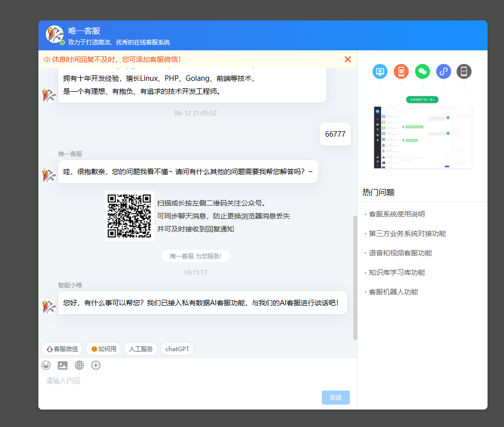Click the QR code image in chat
The height and width of the screenshot is (427, 504).
click(x=129, y=216)
